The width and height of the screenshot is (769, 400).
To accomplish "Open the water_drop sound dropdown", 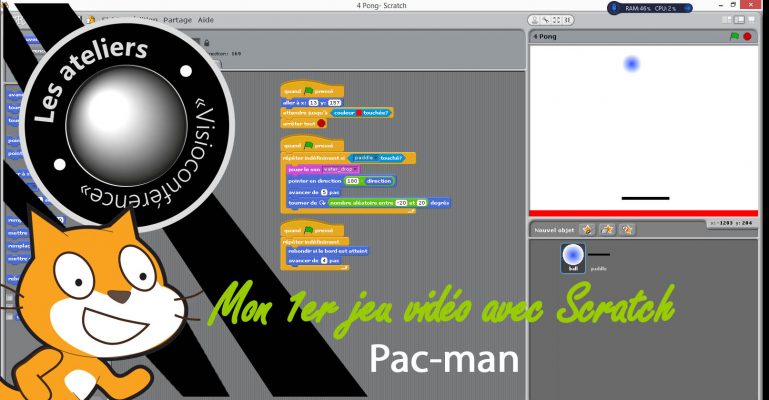I will 340,169.
